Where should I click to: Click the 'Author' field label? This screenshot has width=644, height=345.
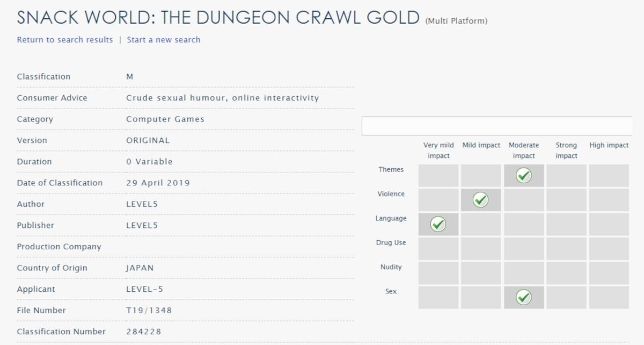(x=31, y=204)
